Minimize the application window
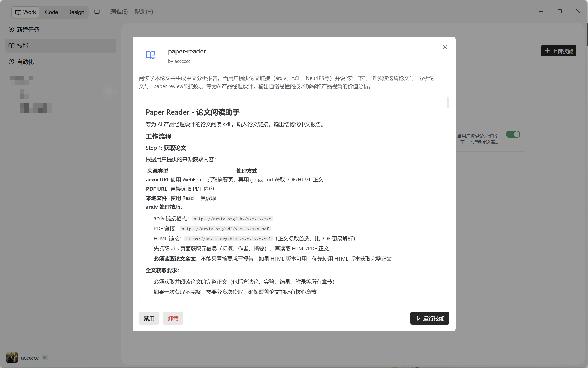The height and width of the screenshot is (368, 588). (541, 11)
